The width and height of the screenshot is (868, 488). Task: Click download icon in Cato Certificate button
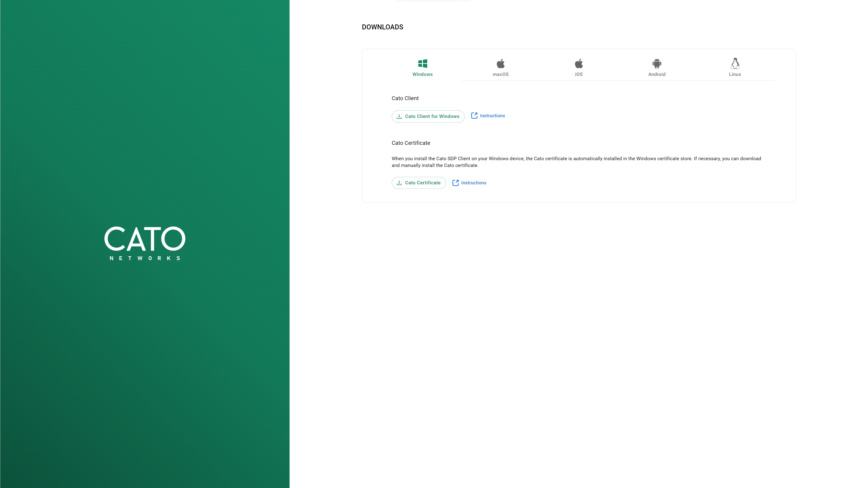(x=399, y=183)
